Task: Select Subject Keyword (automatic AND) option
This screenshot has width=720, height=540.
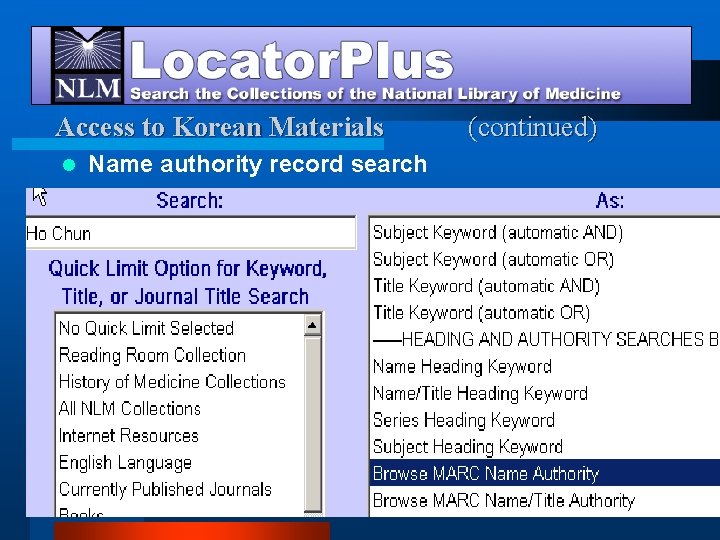Action: click(545, 232)
